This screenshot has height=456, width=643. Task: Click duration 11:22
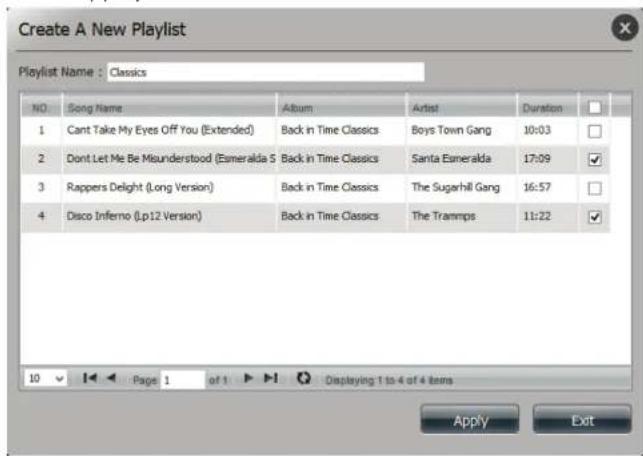tap(537, 216)
